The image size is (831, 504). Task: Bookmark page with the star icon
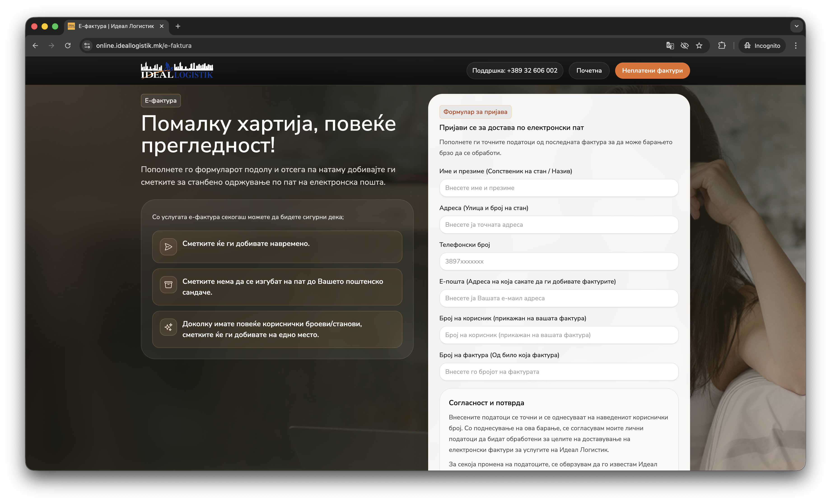[699, 46]
